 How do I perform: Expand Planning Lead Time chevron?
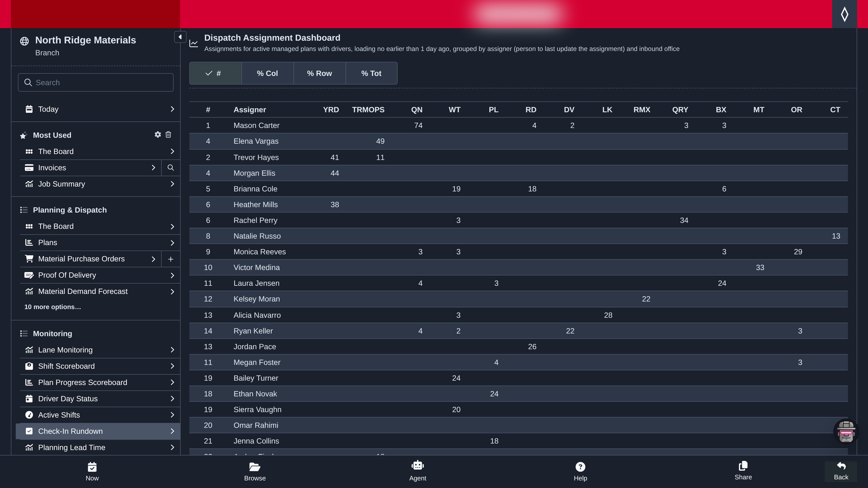click(x=172, y=448)
